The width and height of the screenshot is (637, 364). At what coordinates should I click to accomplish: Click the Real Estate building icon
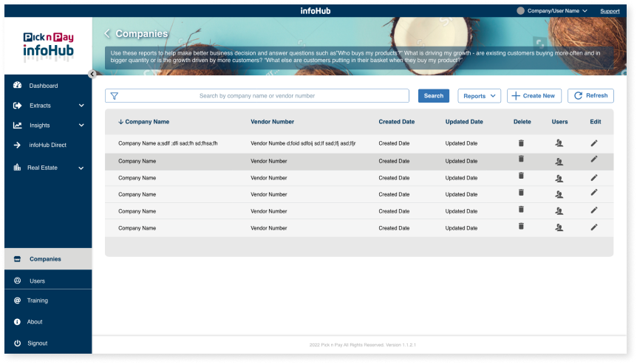(x=17, y=167)
